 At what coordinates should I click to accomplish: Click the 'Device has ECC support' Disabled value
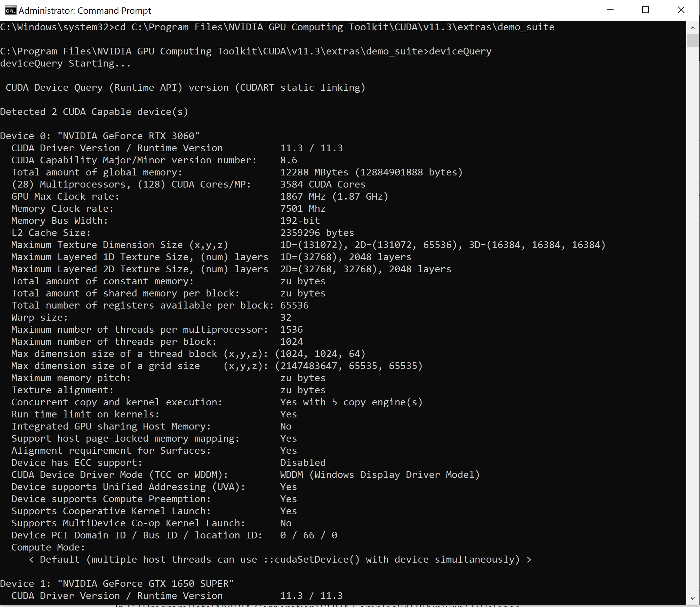303,463
